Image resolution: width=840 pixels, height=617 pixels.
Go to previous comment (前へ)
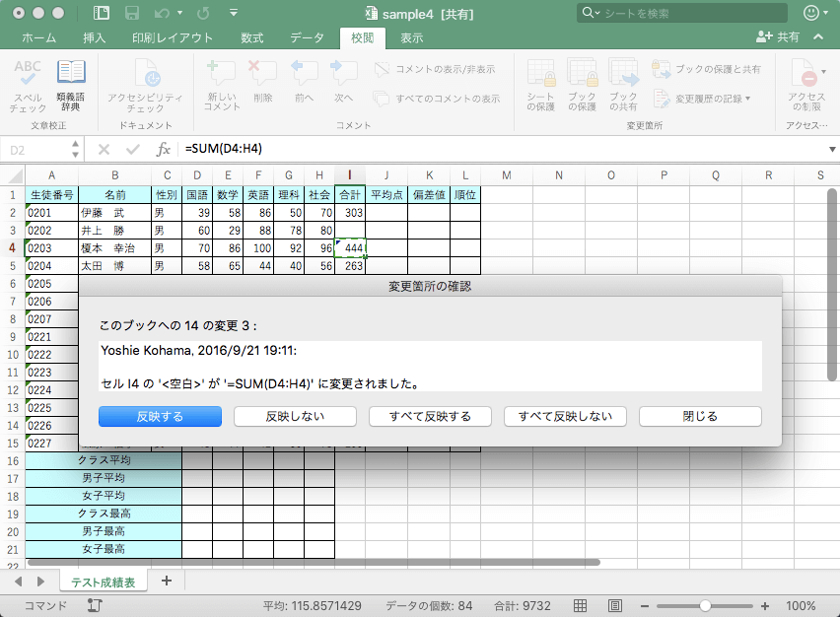(304, 81)
